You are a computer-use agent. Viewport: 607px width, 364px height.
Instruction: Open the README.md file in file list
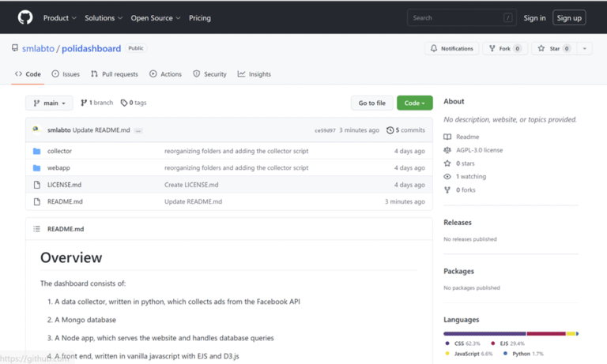(65, 201)
